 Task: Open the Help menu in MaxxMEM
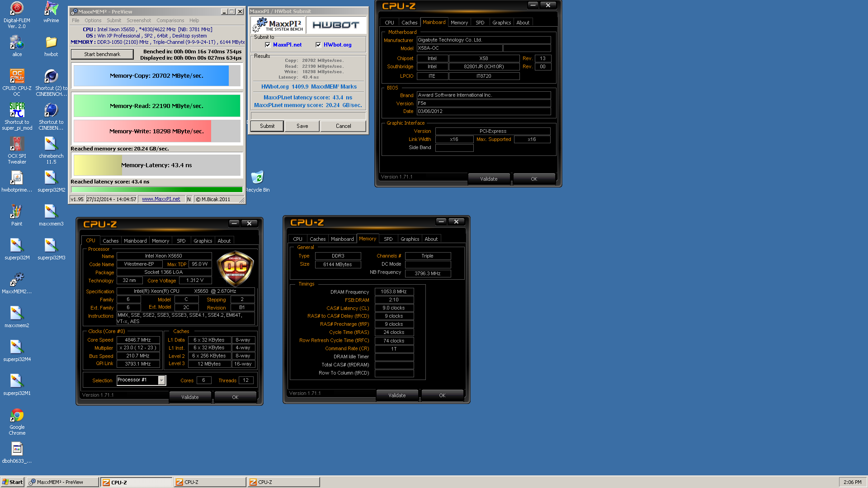194,20
